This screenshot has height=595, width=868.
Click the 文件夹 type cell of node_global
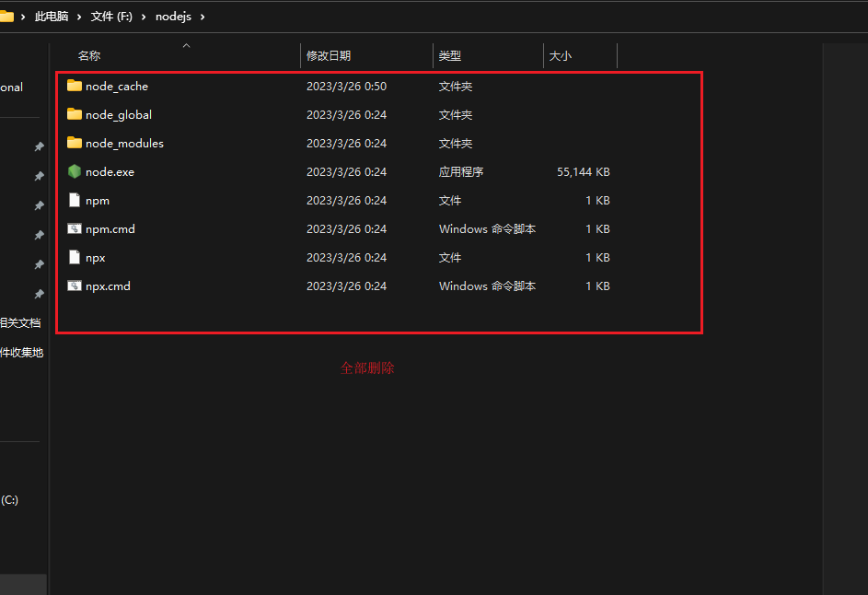tap(456, 115)
